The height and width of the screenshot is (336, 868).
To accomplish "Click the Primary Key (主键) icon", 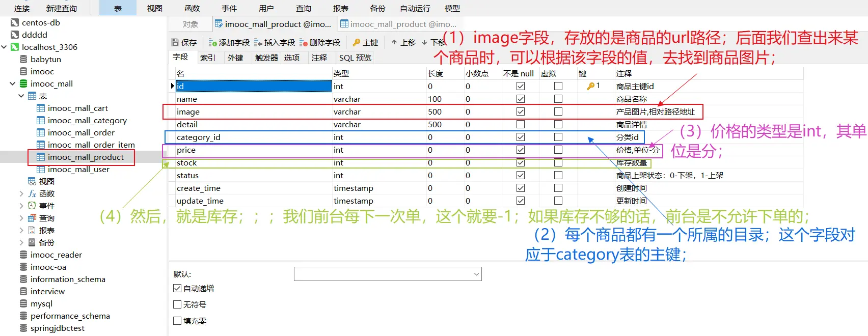I will click(x=357, y=43).
